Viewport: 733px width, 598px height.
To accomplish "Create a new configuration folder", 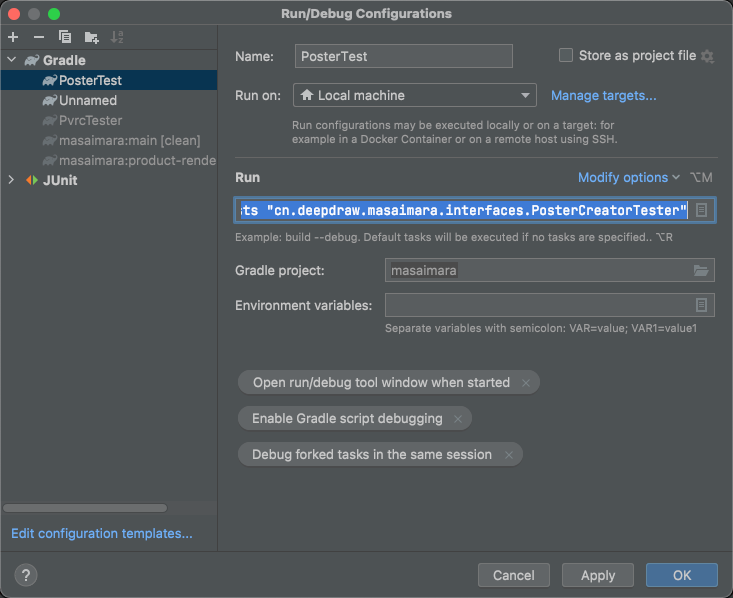I will point(91,37).
